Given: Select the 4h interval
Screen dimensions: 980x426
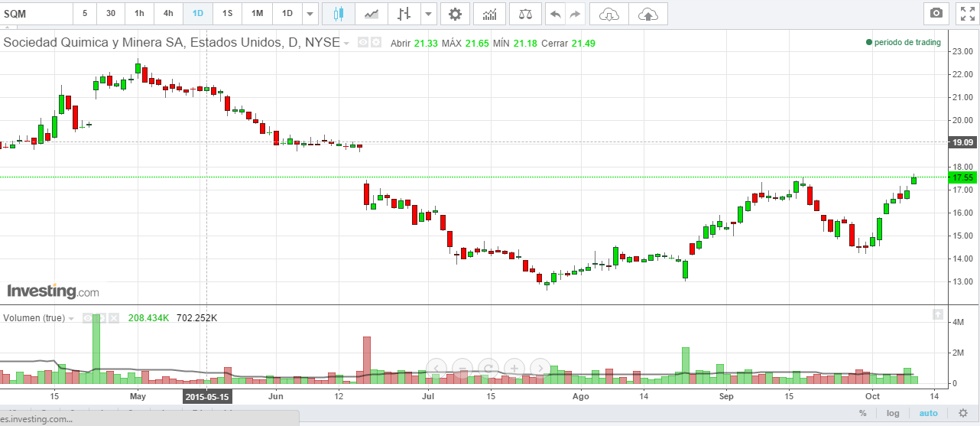Looking at the screenshot, I should [168, 14].
